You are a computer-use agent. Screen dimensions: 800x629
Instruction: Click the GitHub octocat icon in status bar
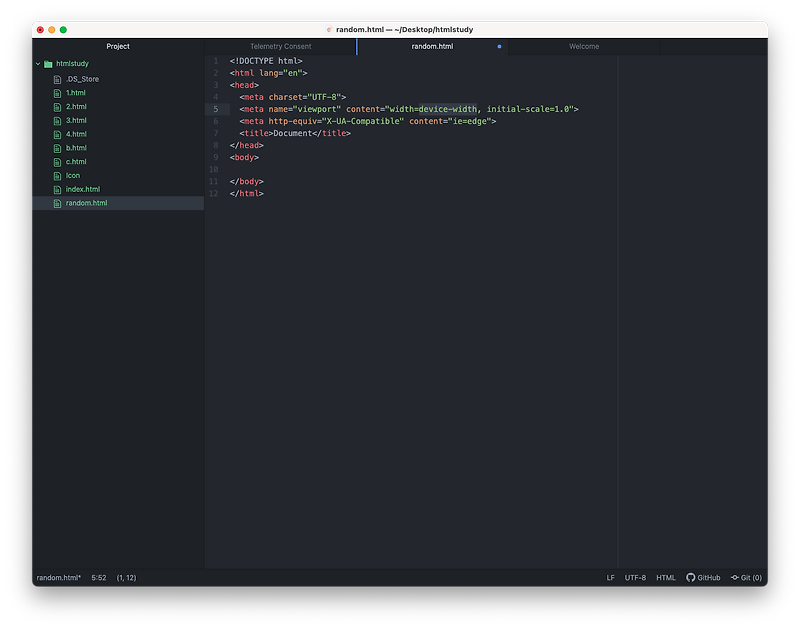690,577
